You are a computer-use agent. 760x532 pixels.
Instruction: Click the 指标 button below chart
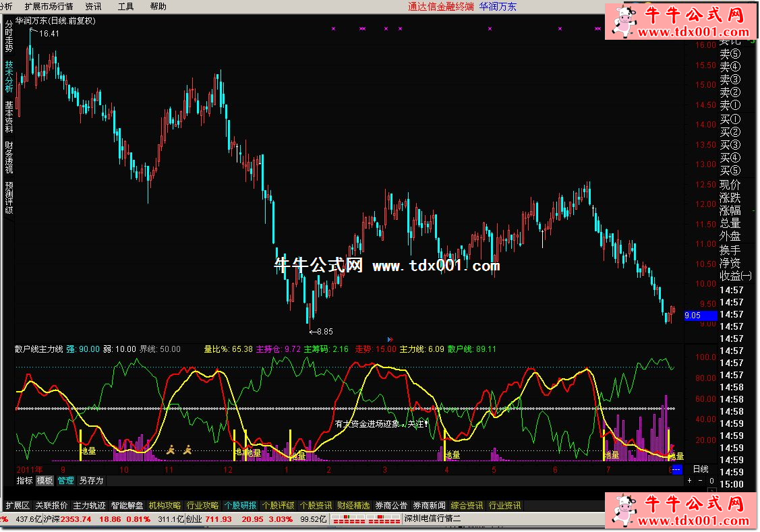click(25, 480)
